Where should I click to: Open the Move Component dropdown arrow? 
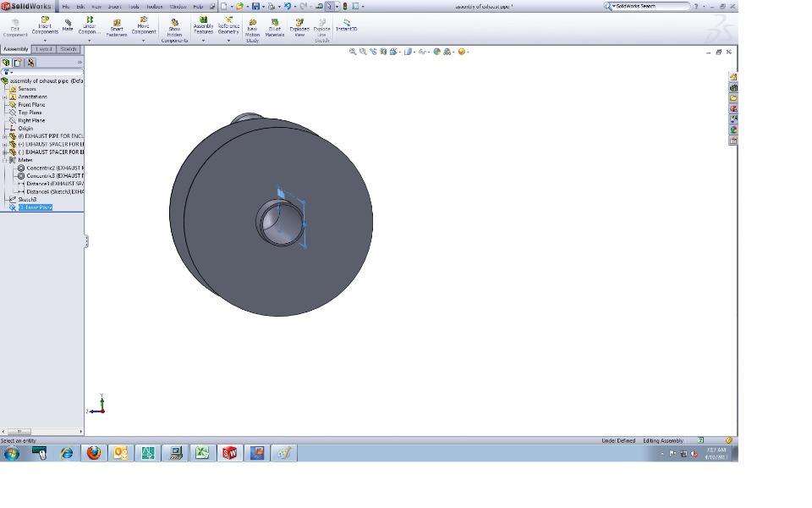click(144, 41)
